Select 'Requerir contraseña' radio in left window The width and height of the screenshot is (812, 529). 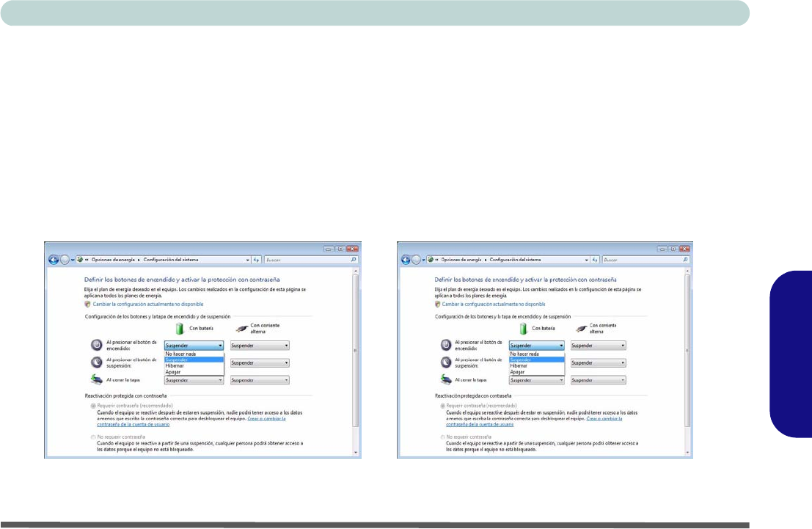point(93,406)
